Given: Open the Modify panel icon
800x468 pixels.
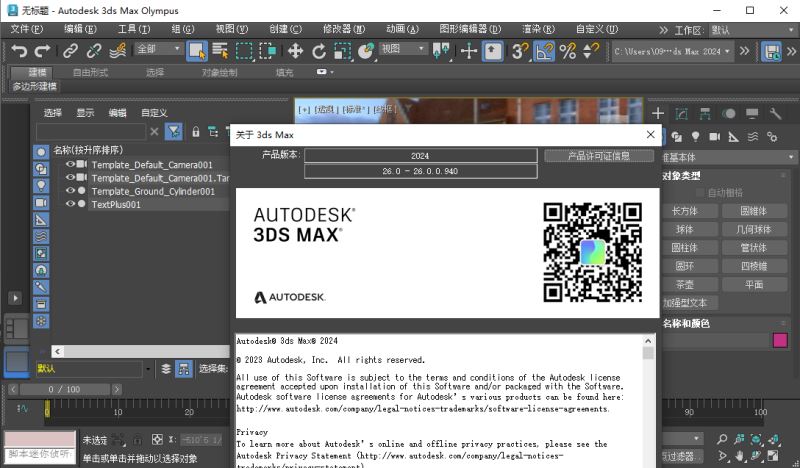Looking at the screenshot, I should tap(682, 113).
